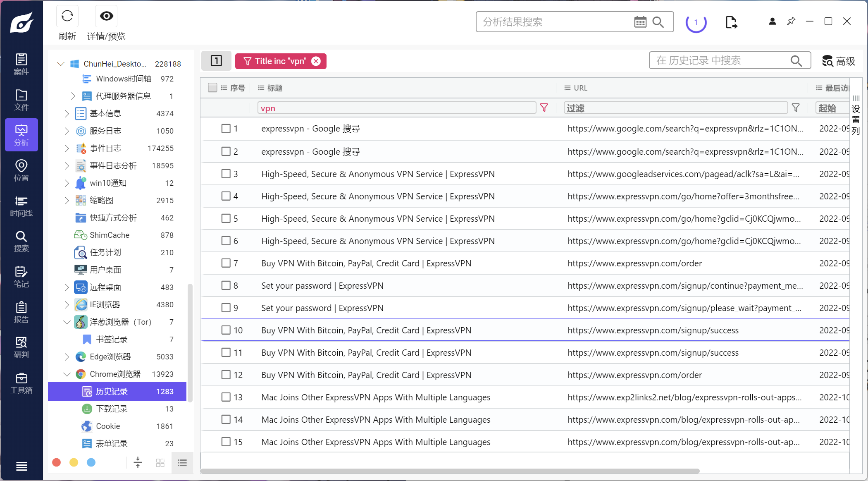Viewport: 868px width, 481px height.
Task: Check row 7 Buy VPN With Bitcoin
Action: (226, 263)
